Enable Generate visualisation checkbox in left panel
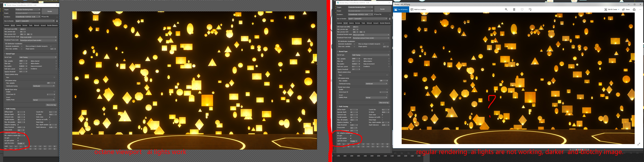The width and height of the screenshot is (644, 162). 22,46
